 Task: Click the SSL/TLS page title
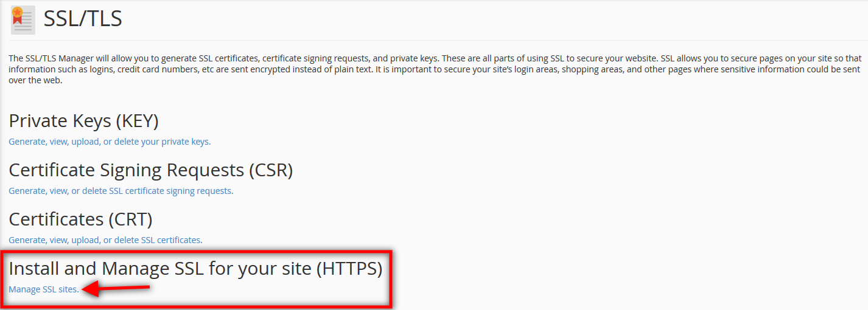(x=83, y=19)
